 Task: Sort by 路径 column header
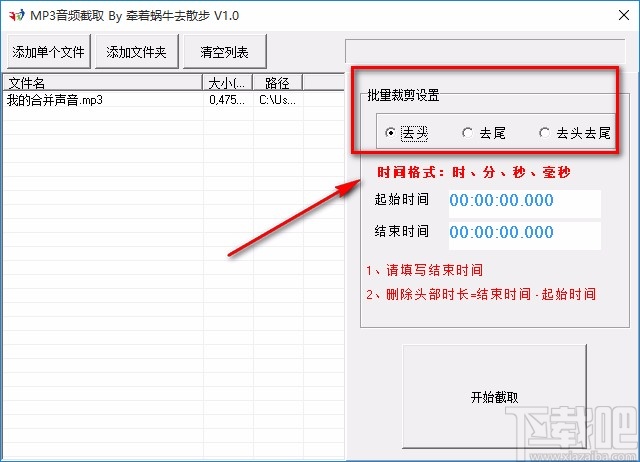pos(278,83)
